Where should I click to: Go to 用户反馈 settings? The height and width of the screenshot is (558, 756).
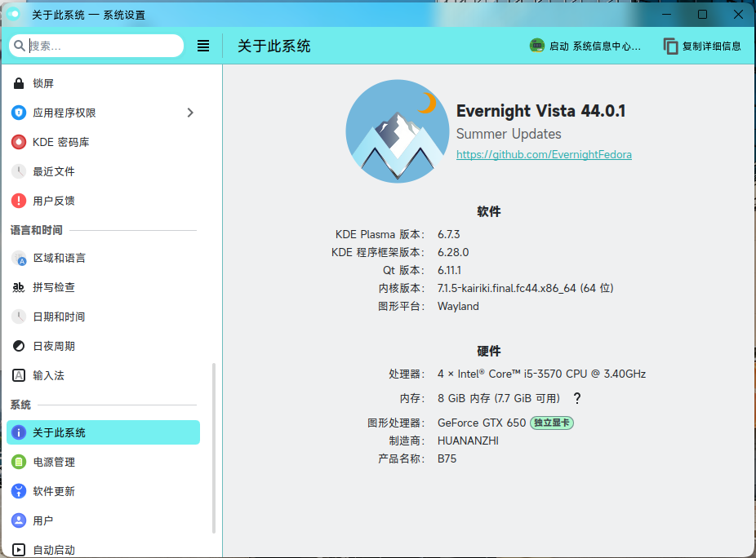tap(103, 201)
